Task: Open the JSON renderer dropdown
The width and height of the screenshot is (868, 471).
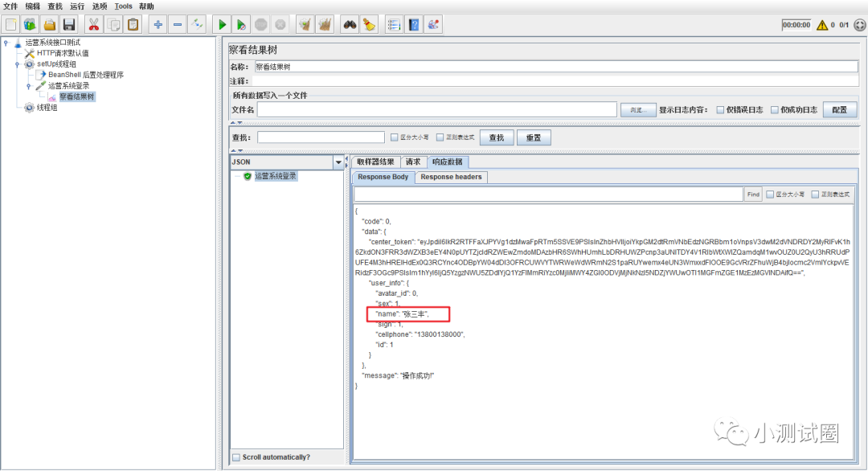Action: (338, 162)
